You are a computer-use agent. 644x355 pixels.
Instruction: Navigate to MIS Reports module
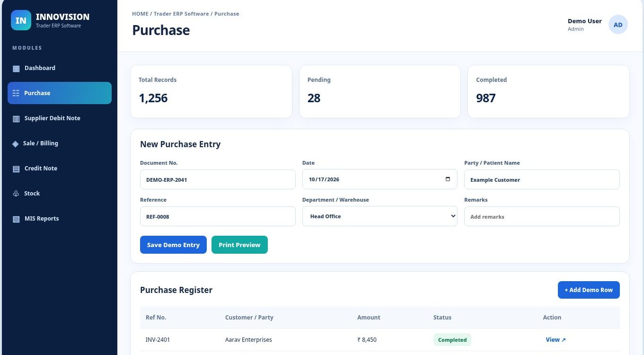pos(60,219)
